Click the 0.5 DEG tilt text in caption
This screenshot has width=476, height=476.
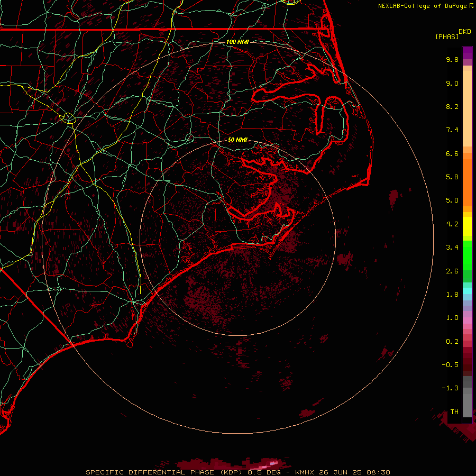click(x=266, y=472)
